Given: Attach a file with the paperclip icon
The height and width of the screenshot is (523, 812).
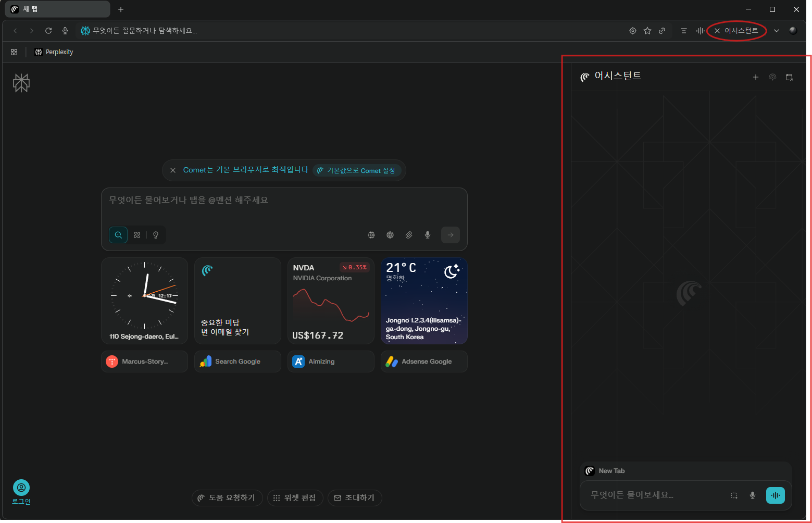Looking at the screenshot, I should (409, 235).
